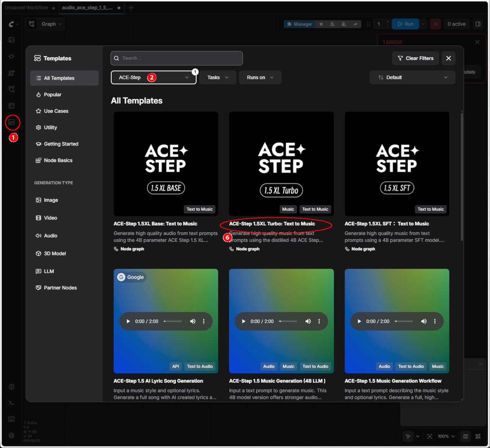Expand the ACE-Step model filter dropdown

point(154,77)
